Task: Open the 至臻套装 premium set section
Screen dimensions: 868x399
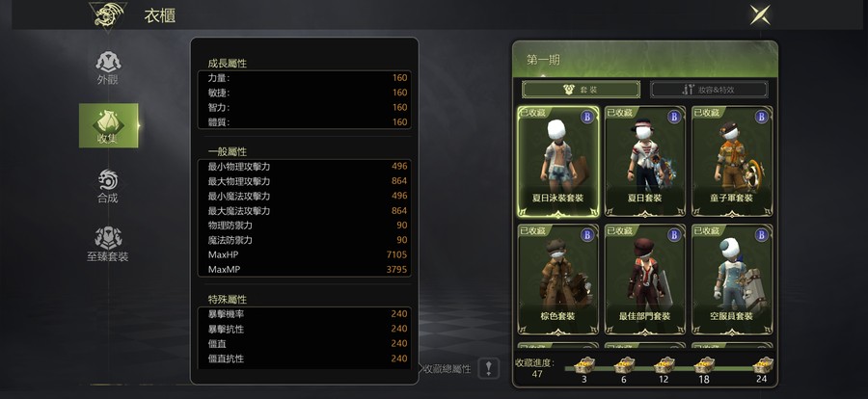Action: point(108,244)
